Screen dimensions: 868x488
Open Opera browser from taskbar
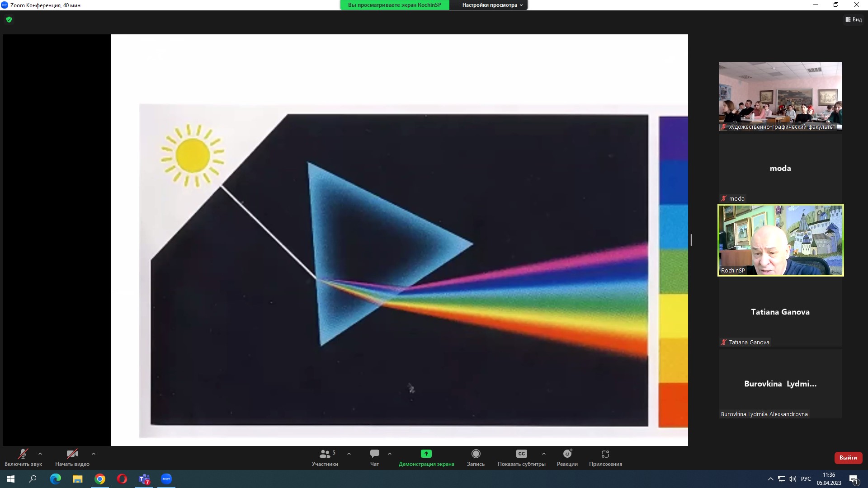(x=122, y=479)
